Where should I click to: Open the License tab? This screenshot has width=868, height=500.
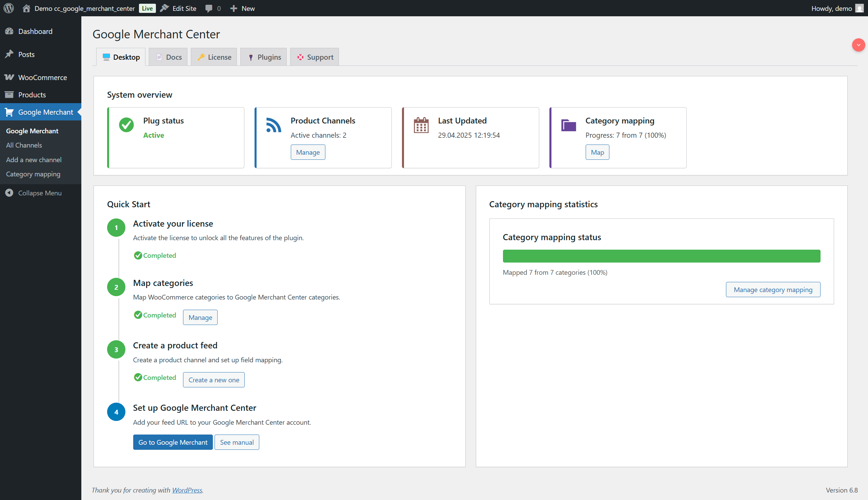click(214, 57)
